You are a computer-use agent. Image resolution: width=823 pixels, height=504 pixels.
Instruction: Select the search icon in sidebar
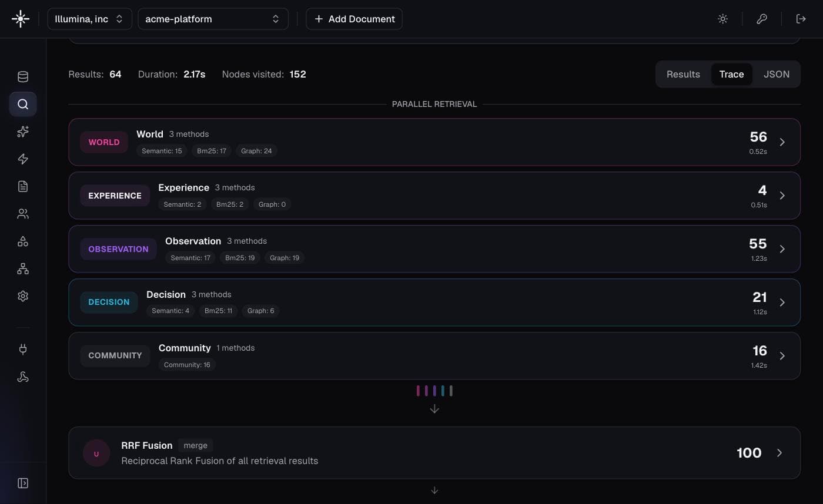click(x=23, y=104)
